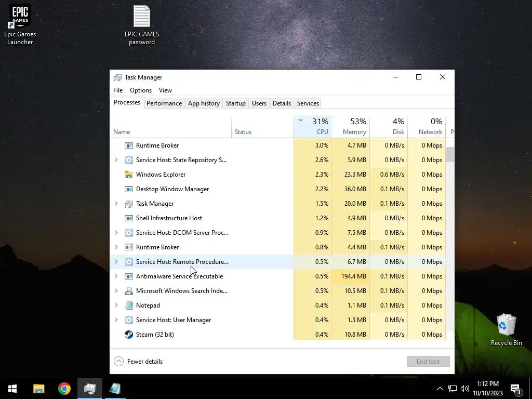Sort processes by Name column header
This screenshot has height=399, width=532.
tap(170, 127)
